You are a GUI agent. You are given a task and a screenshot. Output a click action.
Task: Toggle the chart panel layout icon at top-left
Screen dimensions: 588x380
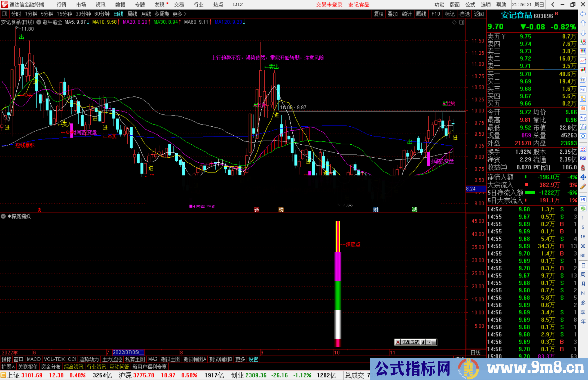(5, 14)
